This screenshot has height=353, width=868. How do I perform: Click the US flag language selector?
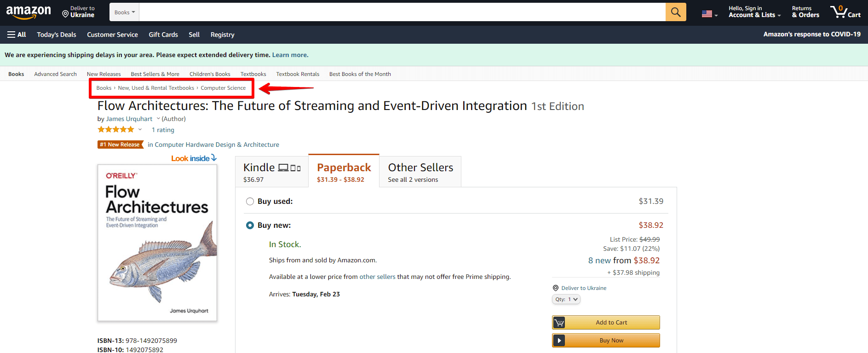click(x=709, y=14)
